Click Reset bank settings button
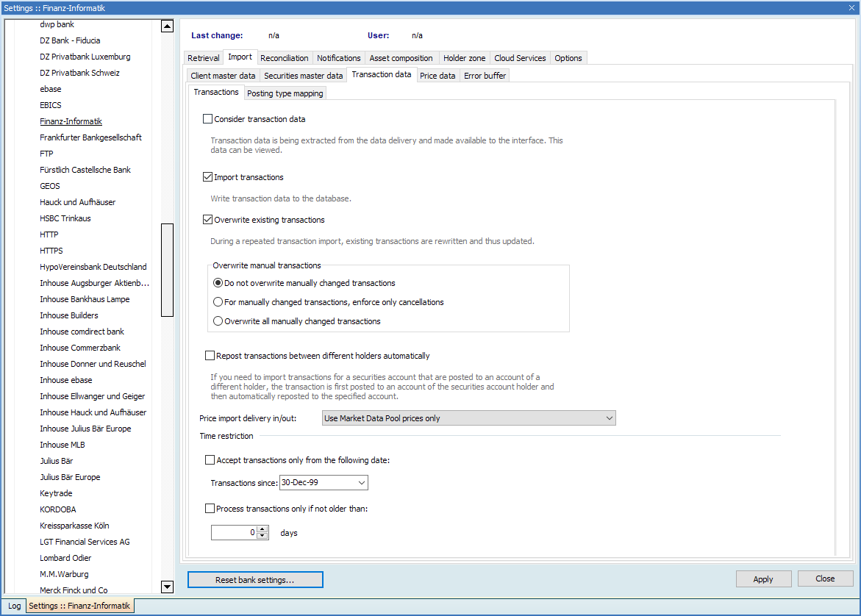The width and height of the screenshot is (861, 616). (x=255, y=580)
